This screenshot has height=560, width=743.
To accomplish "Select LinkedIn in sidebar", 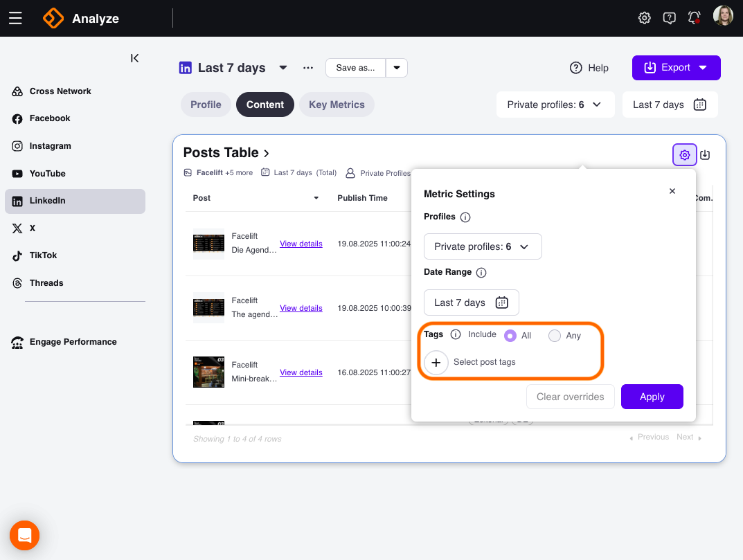I will [75, 201].
